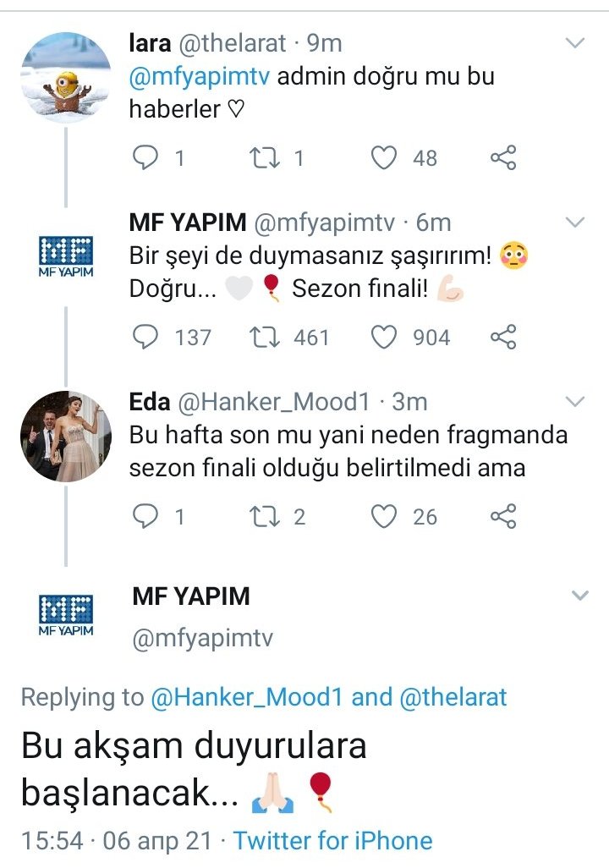Share MF YAPIM's Sezon finali tweet
This screenshot has height=868, width=609.
(503, 338)
